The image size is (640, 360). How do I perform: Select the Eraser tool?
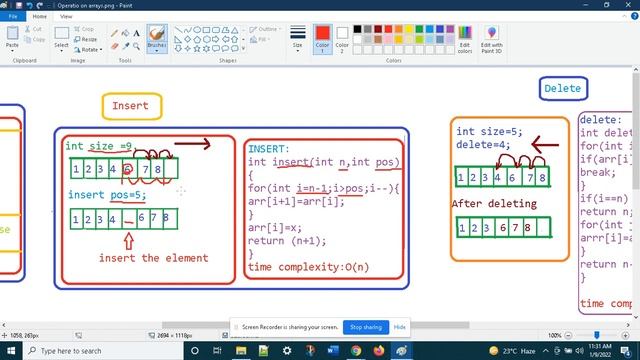coord(115,47)
